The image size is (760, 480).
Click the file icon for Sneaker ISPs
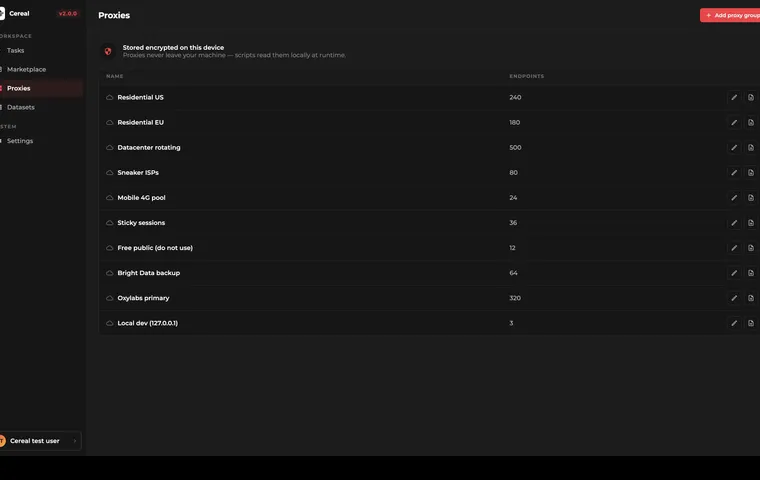(751, 173)
